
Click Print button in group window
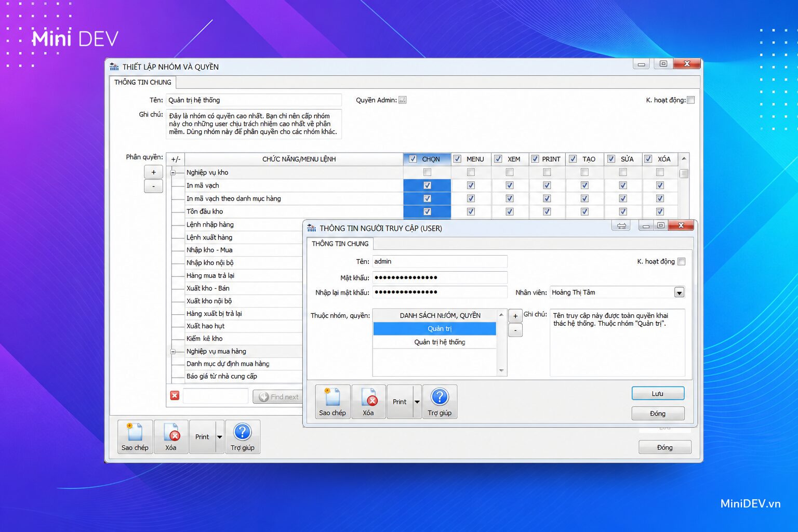(x=202, y=437)
